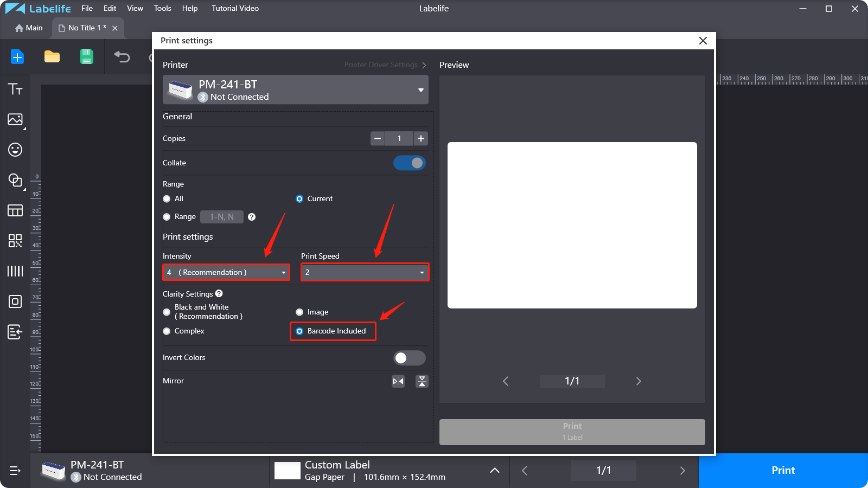
Task: Open a file with the folder icon
Action: (52, 56)
